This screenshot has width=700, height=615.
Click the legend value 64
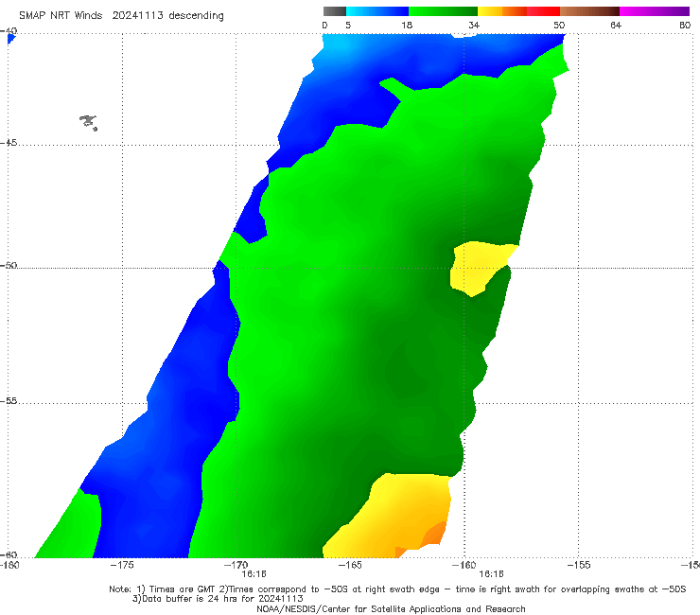[616, 25]
